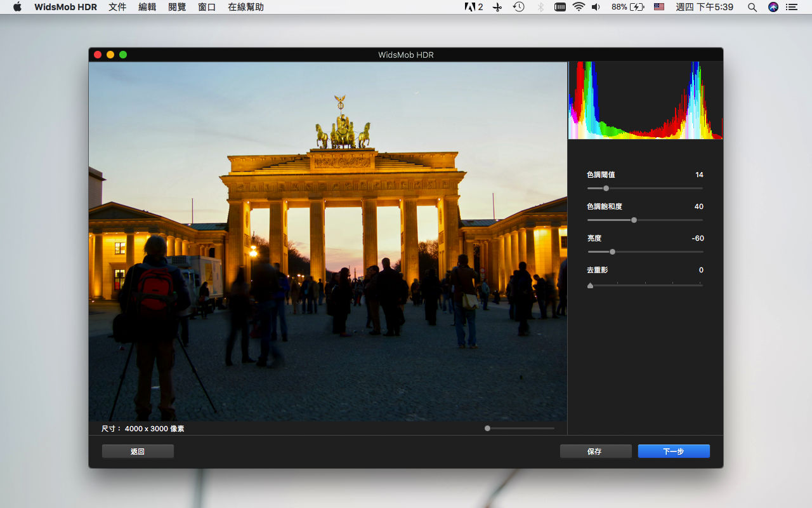Click the 色調飽和度 label
812x508 pixels.
tap(605, 206)
